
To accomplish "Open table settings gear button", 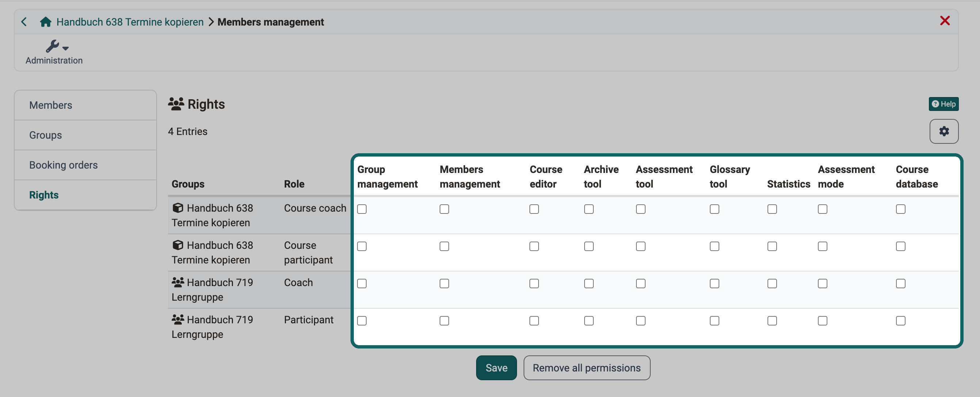I will pos(944,132).
